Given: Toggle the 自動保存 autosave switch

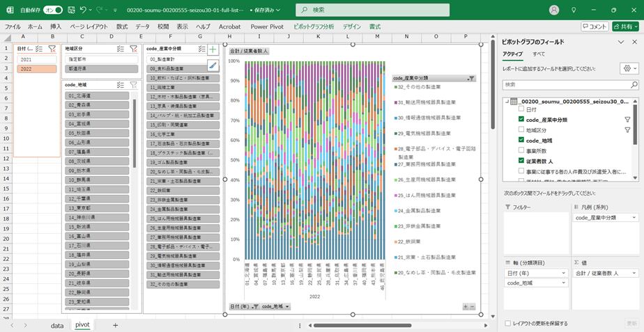Looking at the screenshot, I should (53, 10).
